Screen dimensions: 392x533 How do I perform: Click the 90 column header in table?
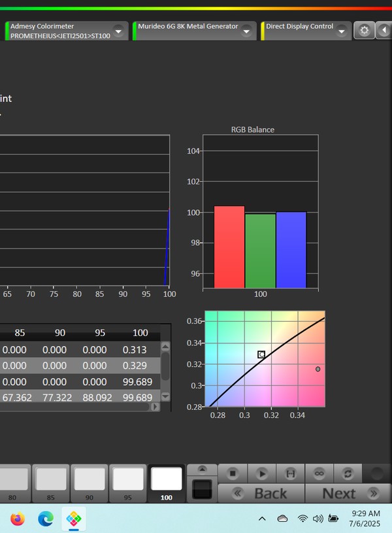click(x=60, y=333)
